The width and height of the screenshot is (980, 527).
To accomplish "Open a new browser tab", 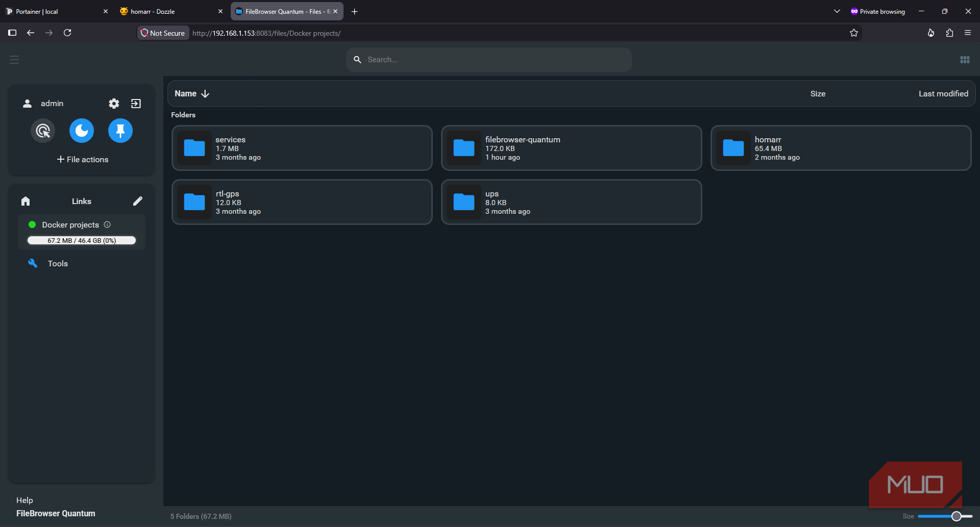I will (x=355, y=11).
